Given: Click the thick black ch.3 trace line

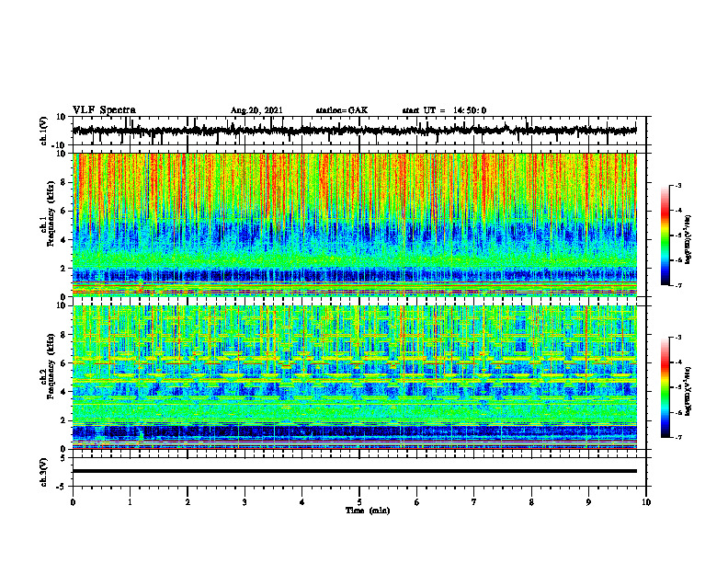Looking at the screenshot, I should click(354, 471).
